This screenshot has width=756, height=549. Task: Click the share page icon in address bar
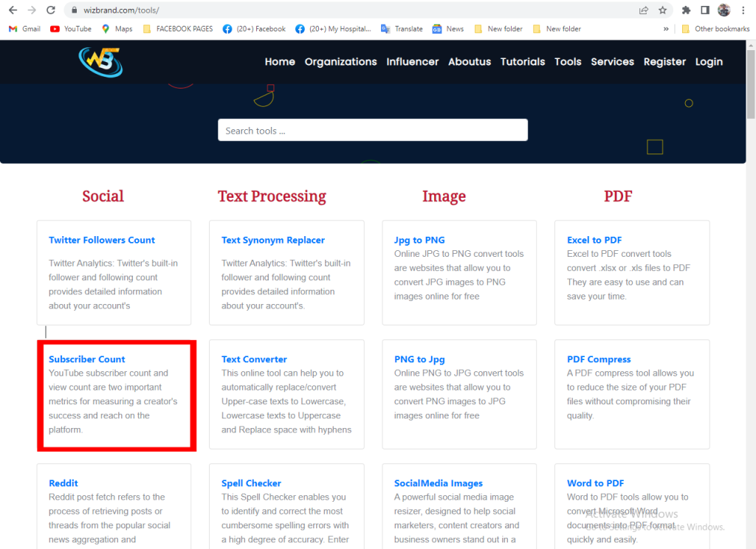644,10
